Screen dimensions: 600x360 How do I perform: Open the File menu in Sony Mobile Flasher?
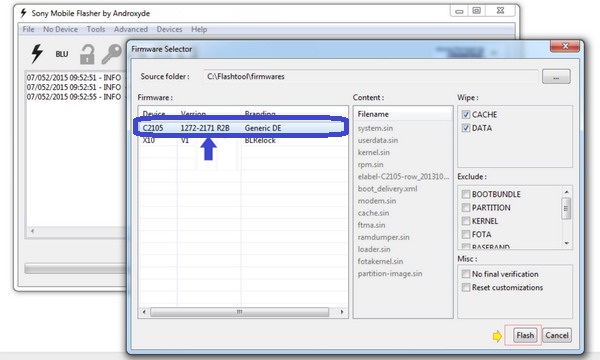point(28,29)
